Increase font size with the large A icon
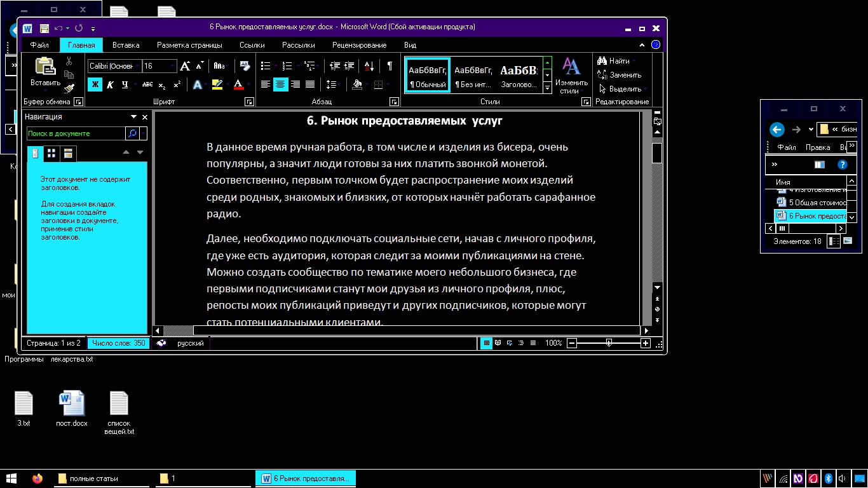Screen dimensions: 868x488 (x=185, y=66)
